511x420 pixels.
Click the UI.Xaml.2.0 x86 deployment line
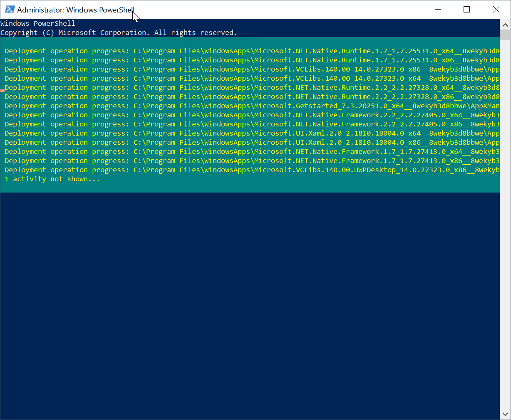tap(250, 143)
